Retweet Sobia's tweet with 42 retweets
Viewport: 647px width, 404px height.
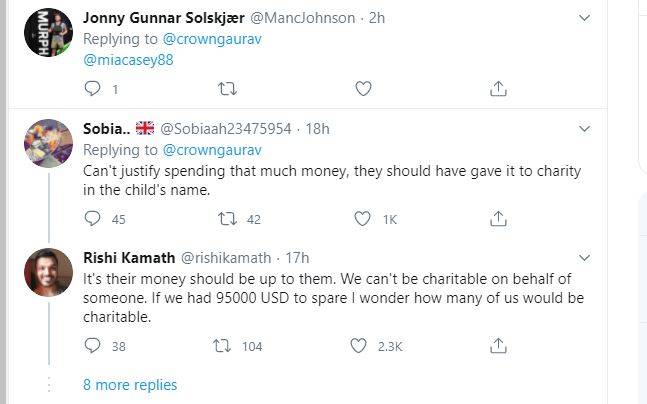click(227, 218)
